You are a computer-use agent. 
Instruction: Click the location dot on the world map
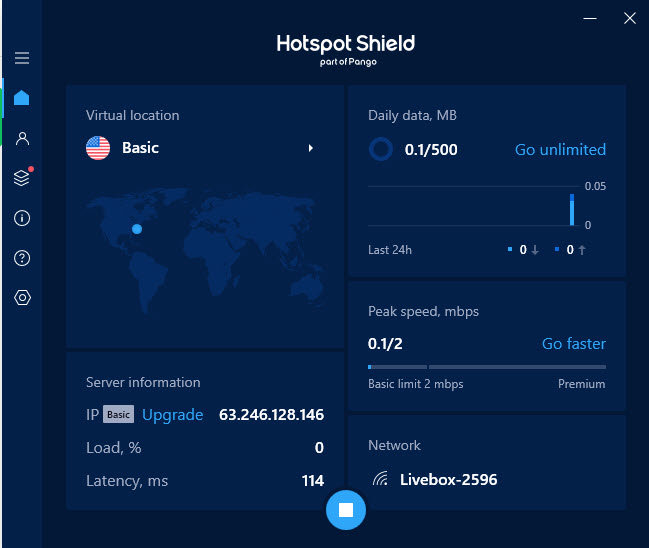137,229
